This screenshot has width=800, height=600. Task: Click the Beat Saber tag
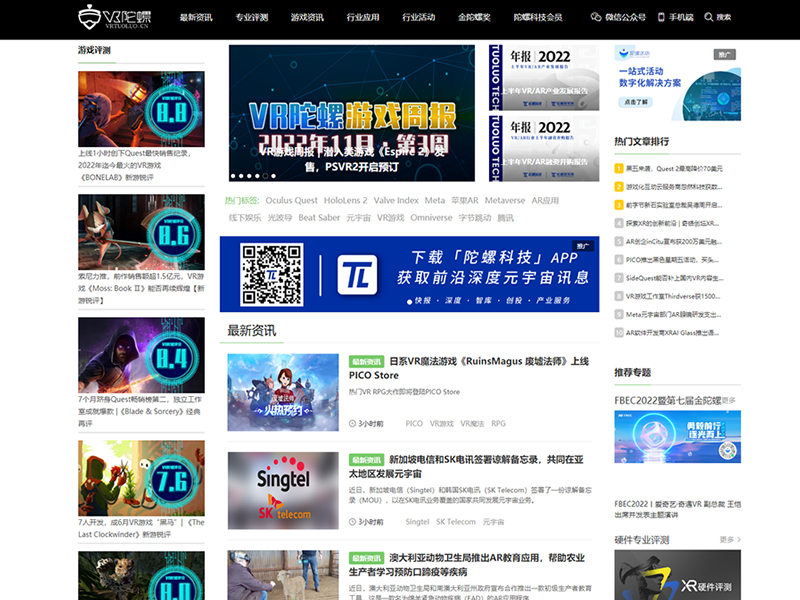[319, 218]
